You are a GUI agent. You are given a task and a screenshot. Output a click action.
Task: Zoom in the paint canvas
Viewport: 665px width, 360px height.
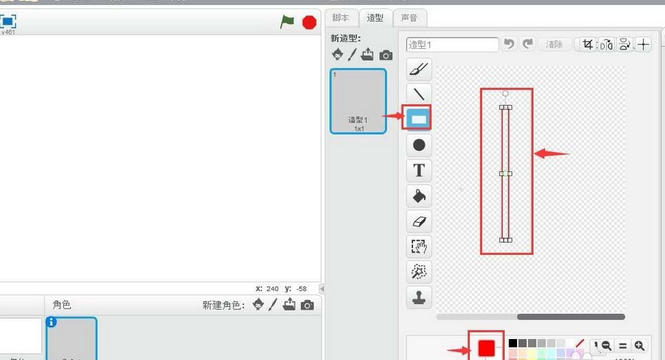pyautogui.click(x=639, y=346)
